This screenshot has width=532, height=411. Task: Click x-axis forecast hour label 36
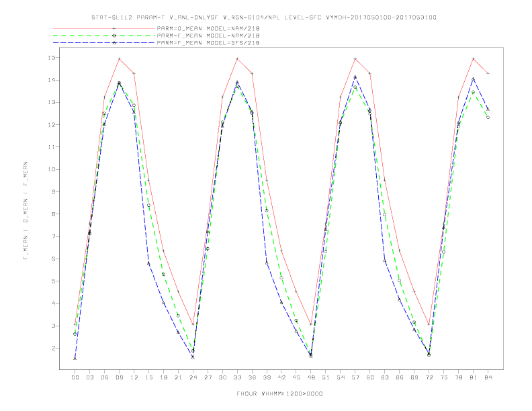coord(252,377)
